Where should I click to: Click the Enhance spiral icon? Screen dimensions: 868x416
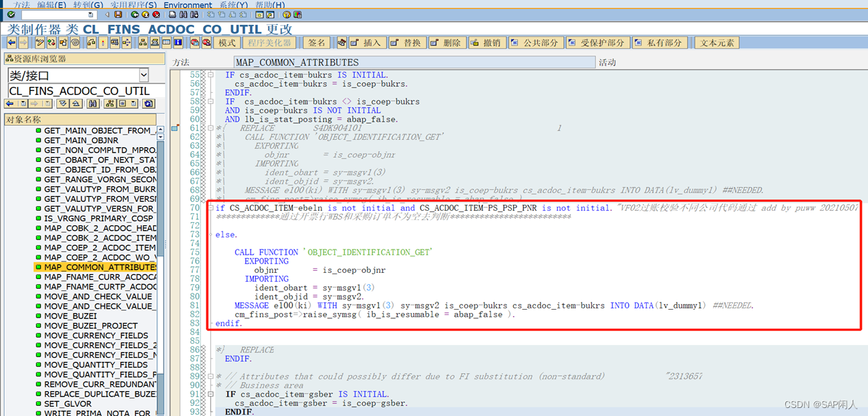pos(75,43)
